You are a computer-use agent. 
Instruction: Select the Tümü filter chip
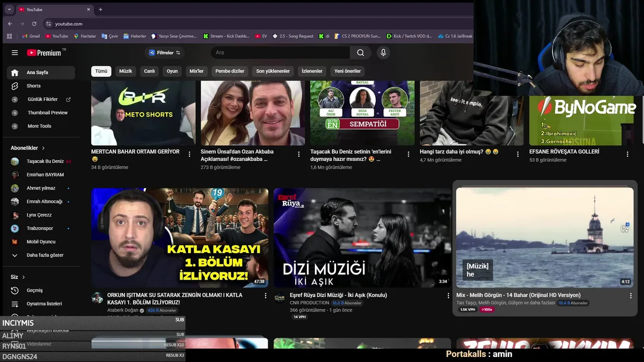pos(101,71)
